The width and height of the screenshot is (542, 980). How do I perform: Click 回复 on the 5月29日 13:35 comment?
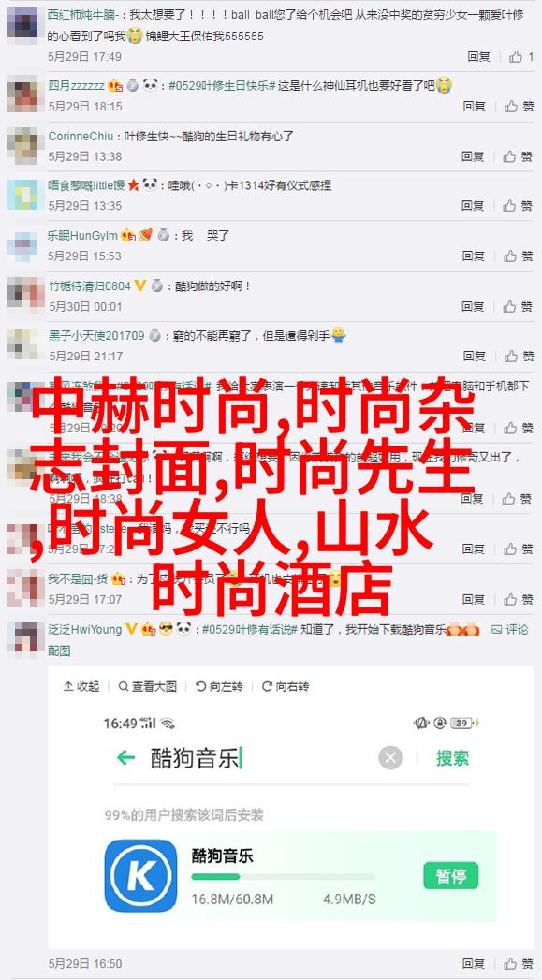coord(474,206)
